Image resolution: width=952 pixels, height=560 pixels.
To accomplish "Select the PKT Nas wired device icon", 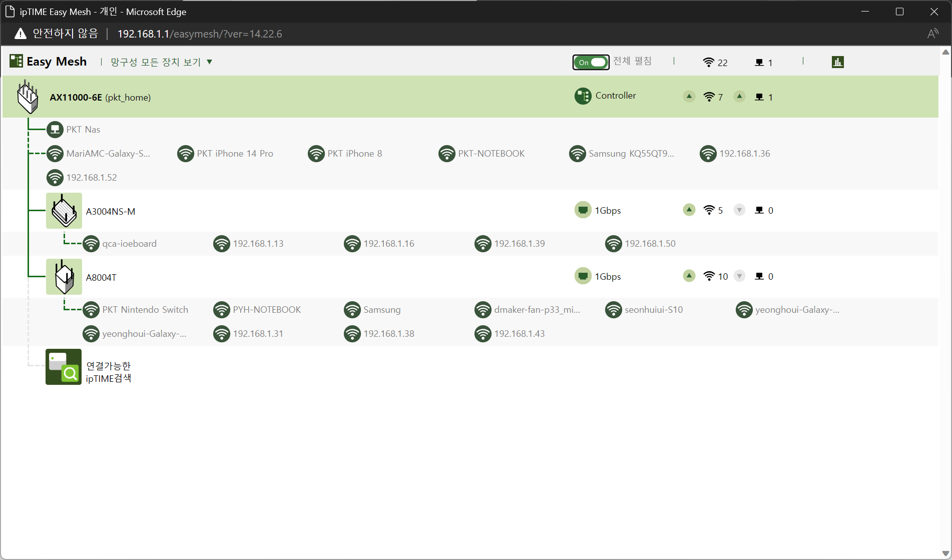I will (x=55, y=130).
